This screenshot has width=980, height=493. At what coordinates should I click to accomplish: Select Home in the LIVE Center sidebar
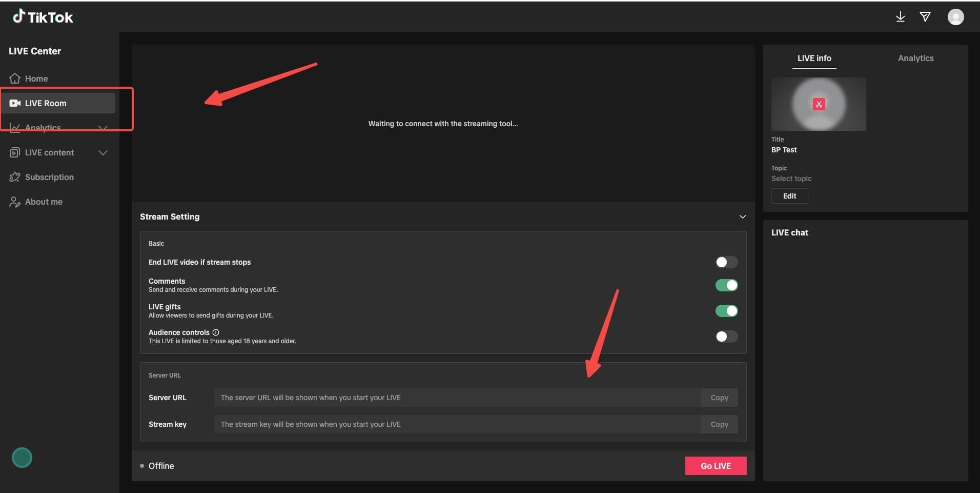pyautogui.click(x=36, y=78)
